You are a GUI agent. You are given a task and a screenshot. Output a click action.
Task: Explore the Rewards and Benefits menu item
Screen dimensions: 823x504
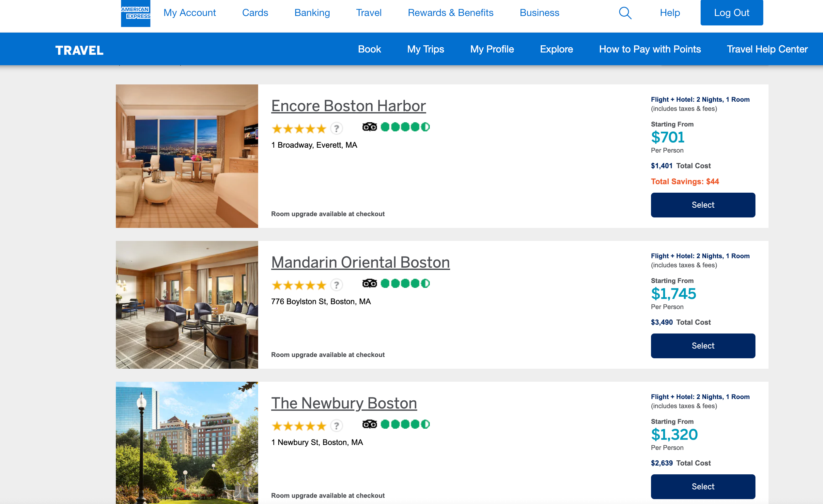coord(451,12)
